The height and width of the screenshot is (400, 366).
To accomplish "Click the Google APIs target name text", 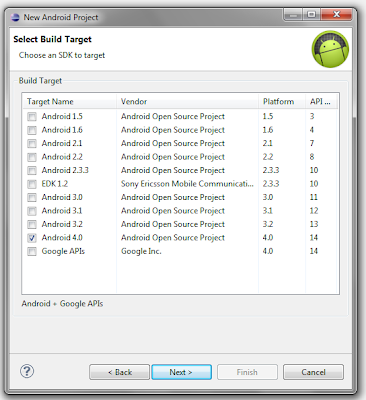I will (63, 251).
